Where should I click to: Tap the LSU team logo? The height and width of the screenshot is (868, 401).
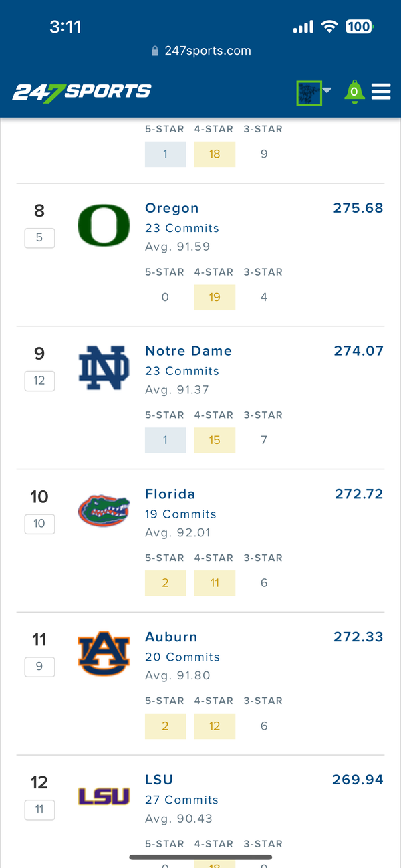[x=104, y=796]
